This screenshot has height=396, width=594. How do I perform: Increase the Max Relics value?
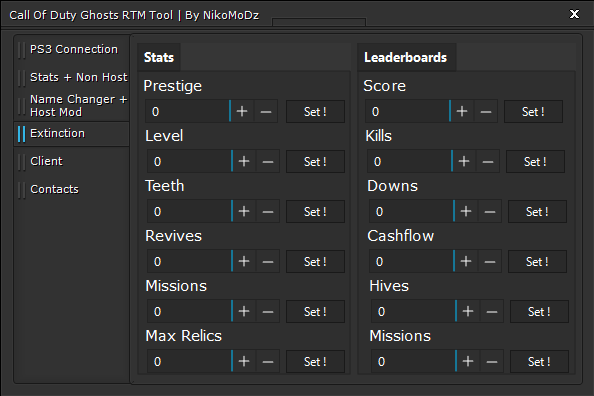coord(244,362)
